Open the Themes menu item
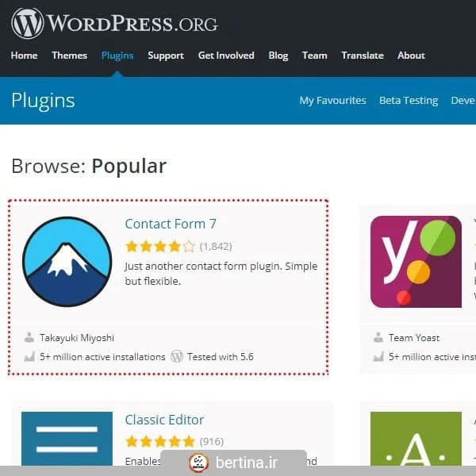 pyautogui.click(x=69, y=56)
